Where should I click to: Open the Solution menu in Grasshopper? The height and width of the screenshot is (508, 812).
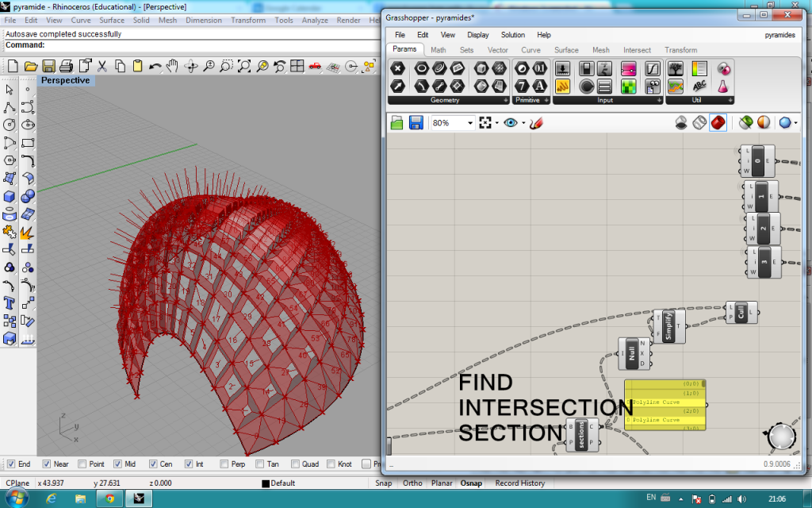(x=512, y=35)
